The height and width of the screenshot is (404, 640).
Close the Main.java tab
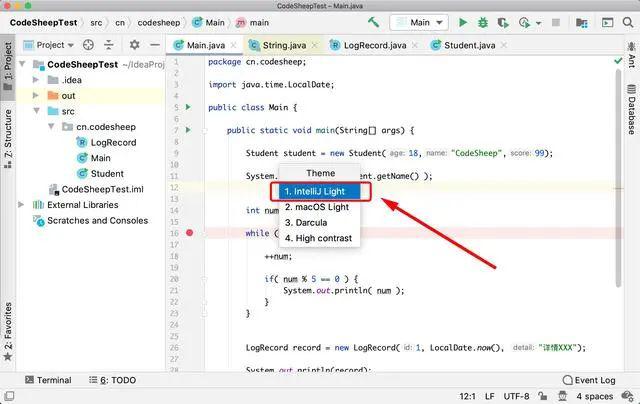tap(233, 45)
